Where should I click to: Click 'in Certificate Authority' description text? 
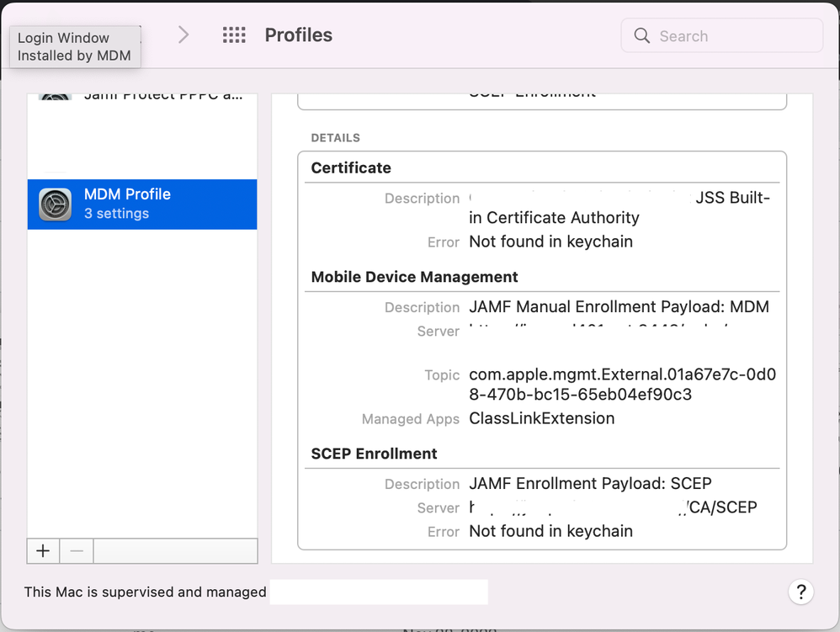pos(554,218)
